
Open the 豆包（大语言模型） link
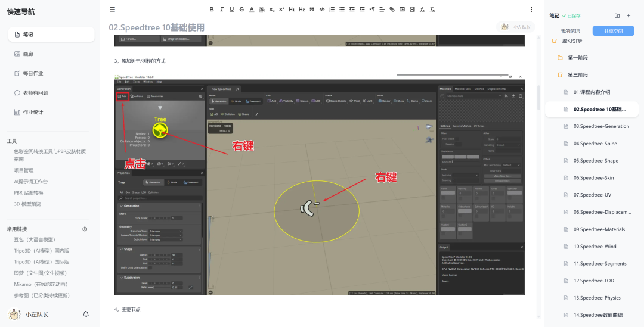[x=35, y=239]
